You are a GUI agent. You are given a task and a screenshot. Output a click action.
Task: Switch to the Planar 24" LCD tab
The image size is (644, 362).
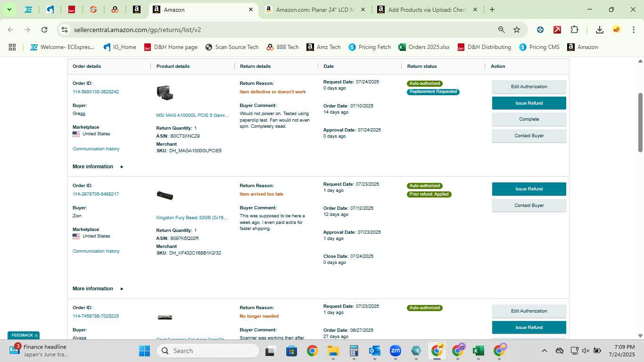click(x=314, y=9)
